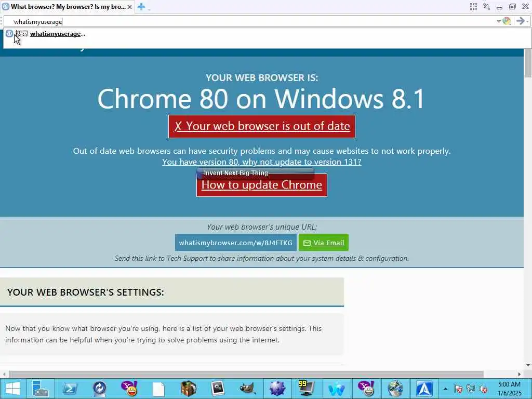Click the horizontal scrollbar right arrow
Image resolution: width=532 pixels, height=399 pixels.
[x=520, y=374]
